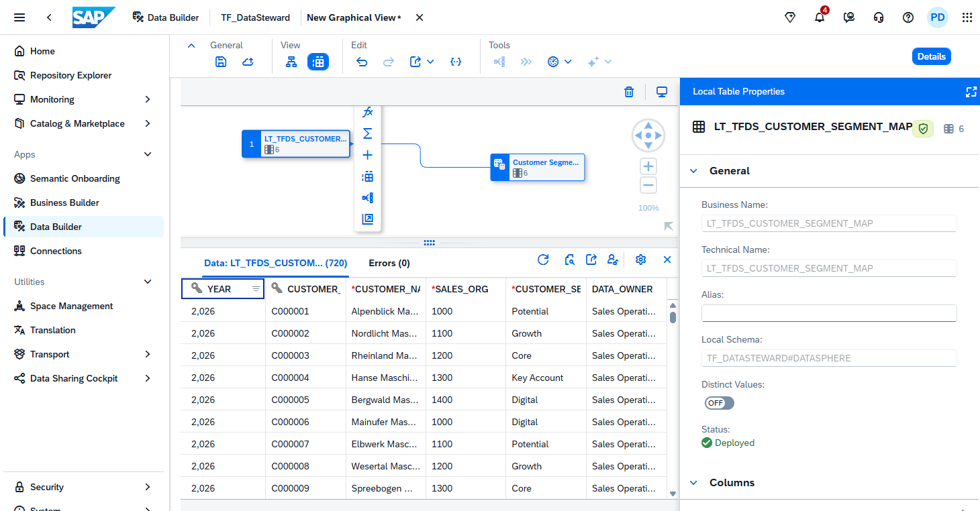This screenshot has height=511, width=980.
Task: Click the canvas pan navigation wheel
Action: click(648, 135)
